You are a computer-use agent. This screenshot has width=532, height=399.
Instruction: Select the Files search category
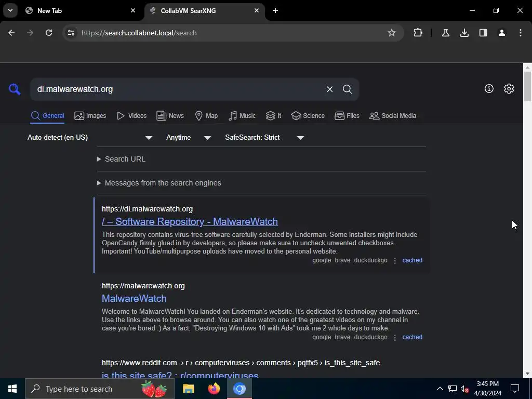pyautogui.click(x=347, y=116)
